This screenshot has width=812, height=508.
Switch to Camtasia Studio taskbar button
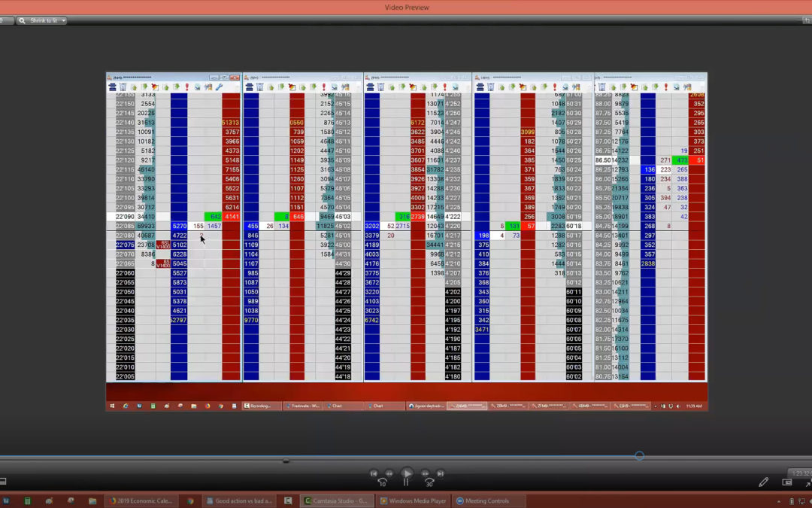pyautogui.click(x=336, y=500)
